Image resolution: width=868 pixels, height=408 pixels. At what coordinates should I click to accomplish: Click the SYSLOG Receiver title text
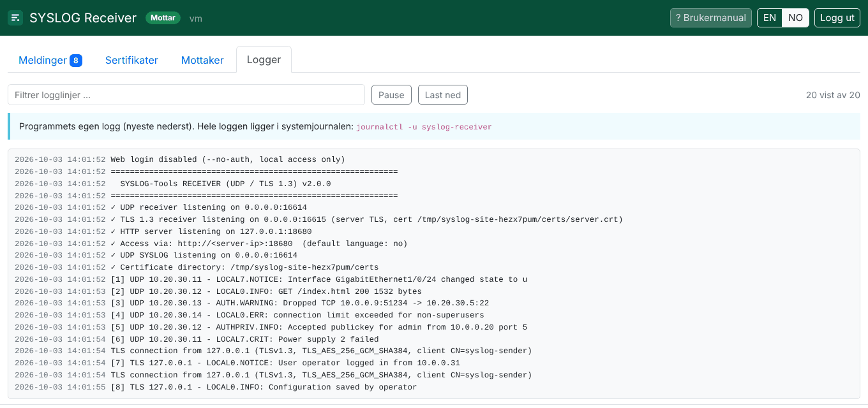click(83, 18)
